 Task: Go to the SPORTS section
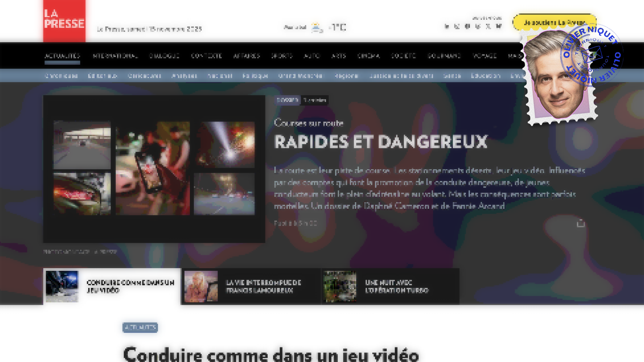pyautogui.click(x=282, y=56)
